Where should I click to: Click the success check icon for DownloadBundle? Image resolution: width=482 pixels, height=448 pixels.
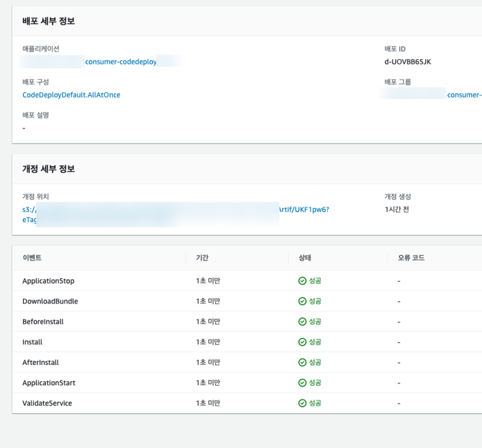[302, 301]
